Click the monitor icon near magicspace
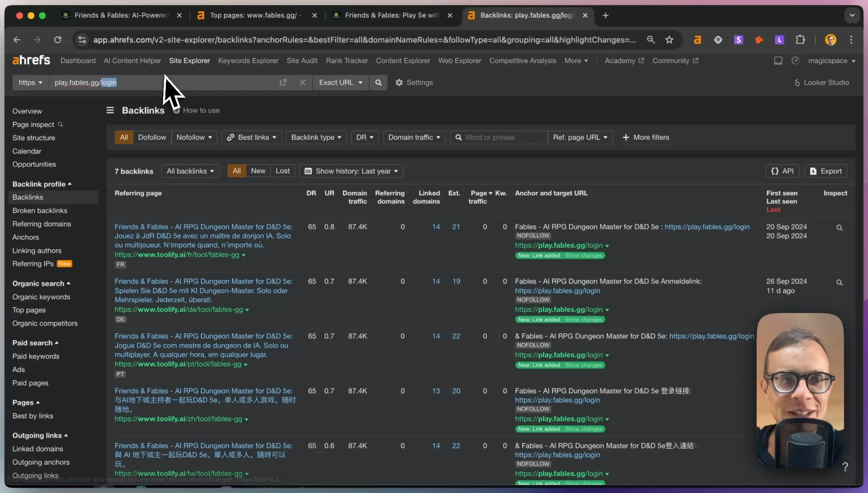 (x=778, y=61)
